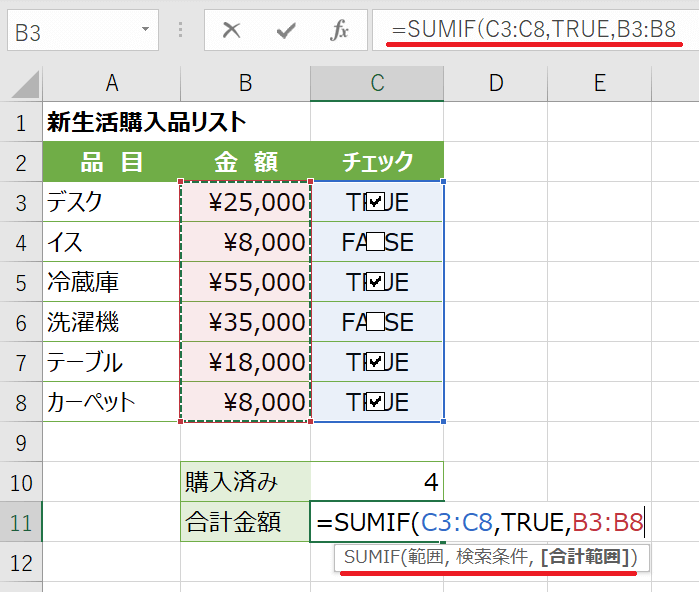
Task: Click 合計範囲 argument in function tooltip
Action: [582, 558]
